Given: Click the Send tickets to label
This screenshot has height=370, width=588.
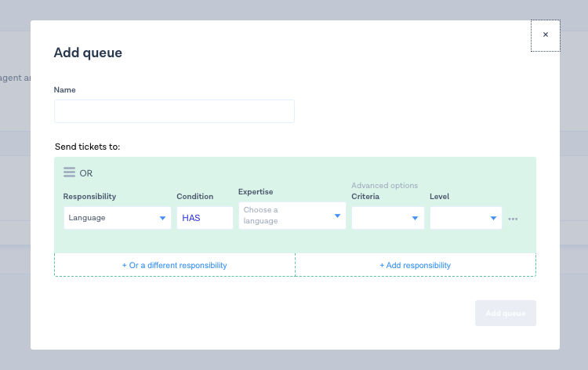Looking at the screenshot, I should [x=87, y=147].
